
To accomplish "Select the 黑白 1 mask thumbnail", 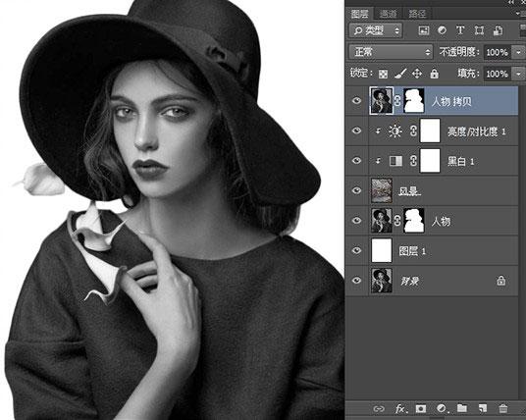I will (x=430, y=161).
